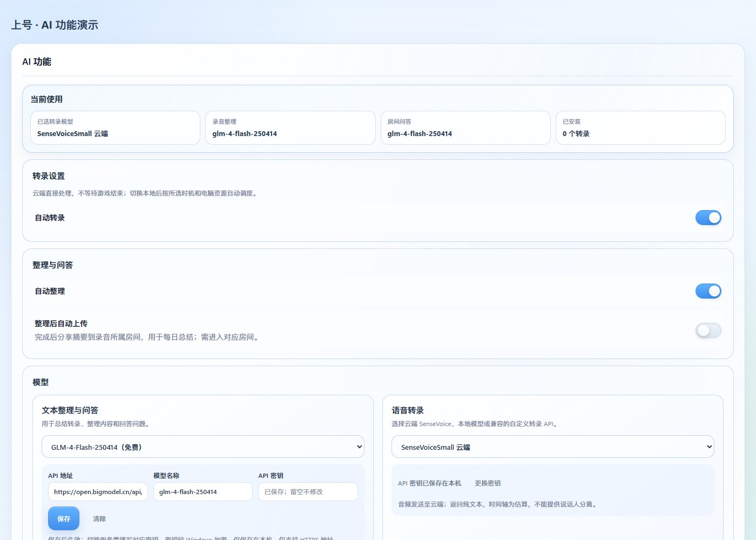756x540 pixels.
Task: Click the 自动转录 label
Action: point(50,218)
